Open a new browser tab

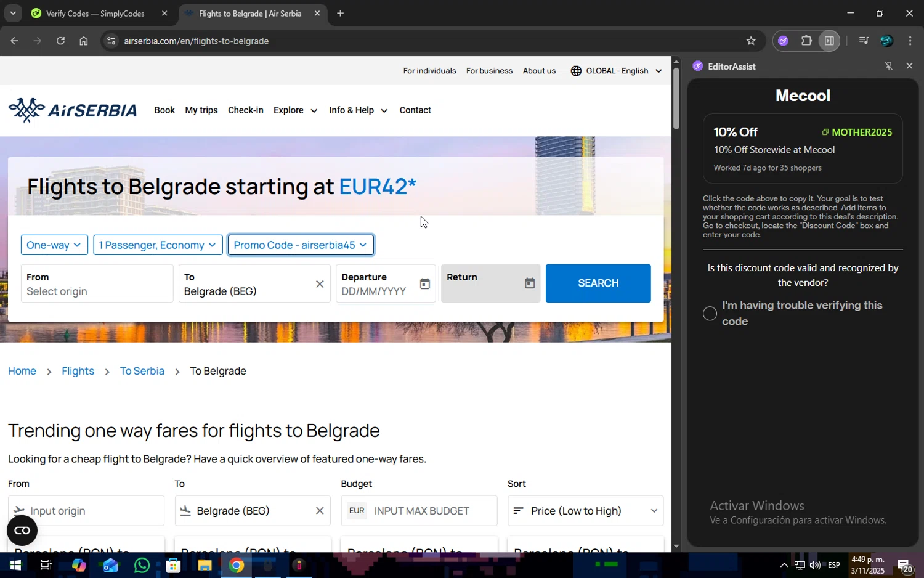point(340,13)
